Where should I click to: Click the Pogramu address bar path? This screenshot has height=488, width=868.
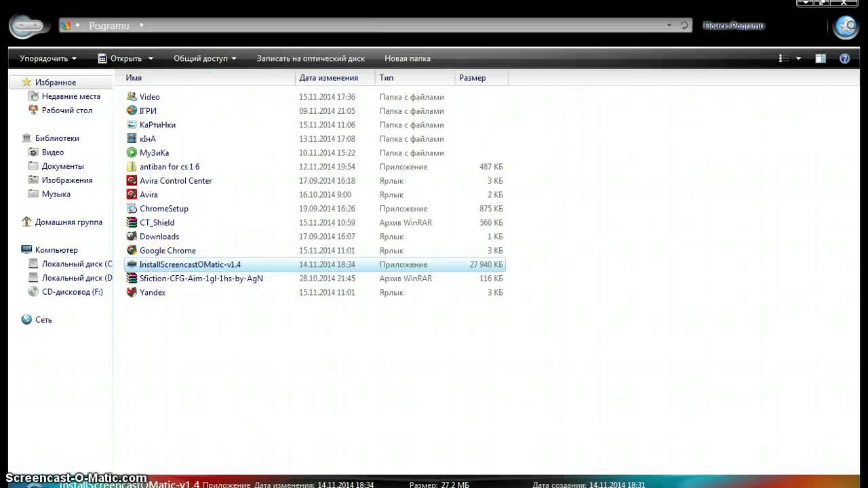point(108,26)
